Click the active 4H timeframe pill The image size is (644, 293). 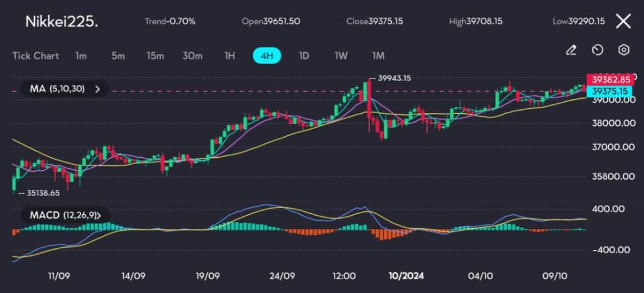(267, 55)
